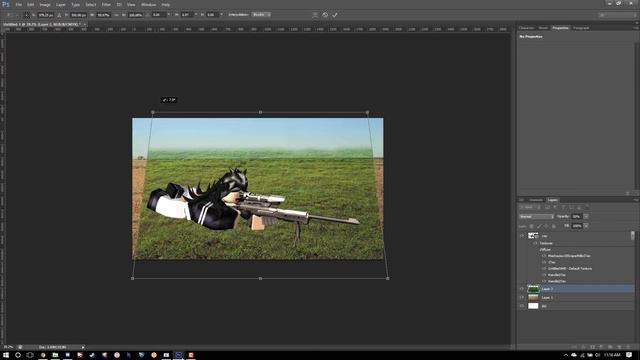640x360 pixels.
Task: Open the Window menu
Action: [x=148, y=4]
